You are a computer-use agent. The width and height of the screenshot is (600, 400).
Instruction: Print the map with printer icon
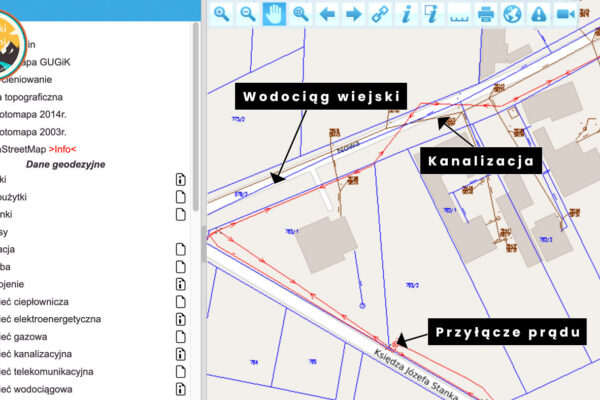(486, 13)
